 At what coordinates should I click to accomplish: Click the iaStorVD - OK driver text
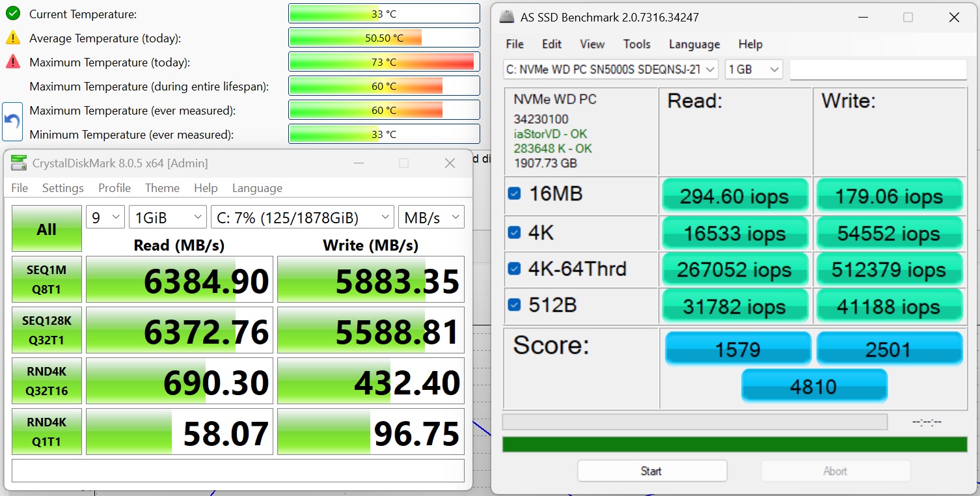551,134
